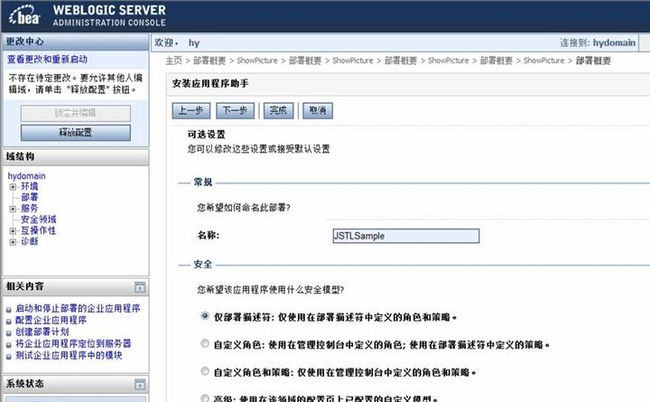This screenshot has height=402, width=650.
Task: Open 配置企业应用程序 link
Action: click(x=51, y=320)
